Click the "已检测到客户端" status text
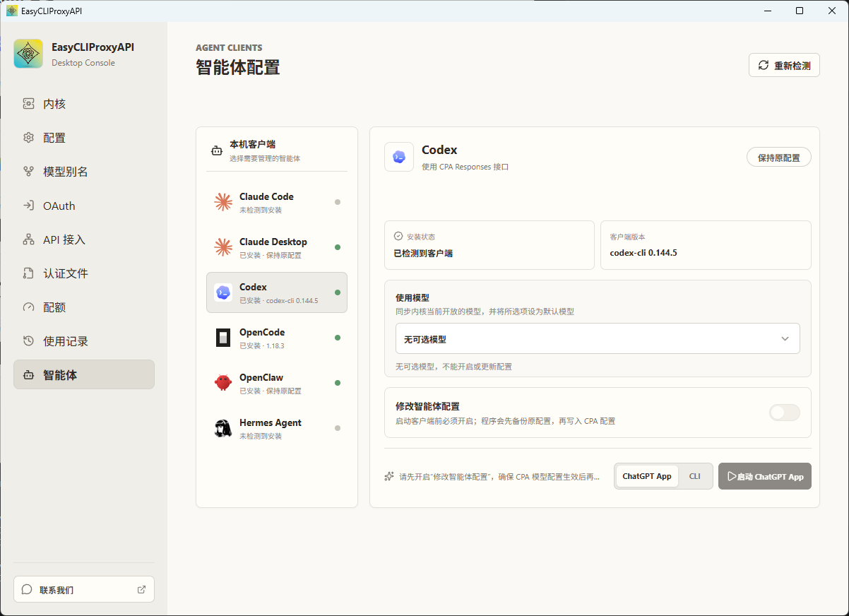 click(423, 252)
